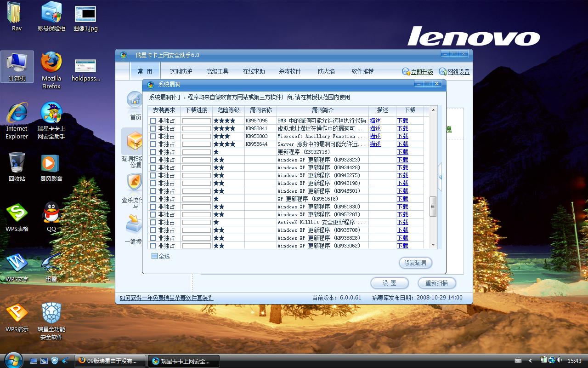Open the 账号保险柜 desktop icon
This screenshot has height=368, width=588.
[x=51, y=17]
